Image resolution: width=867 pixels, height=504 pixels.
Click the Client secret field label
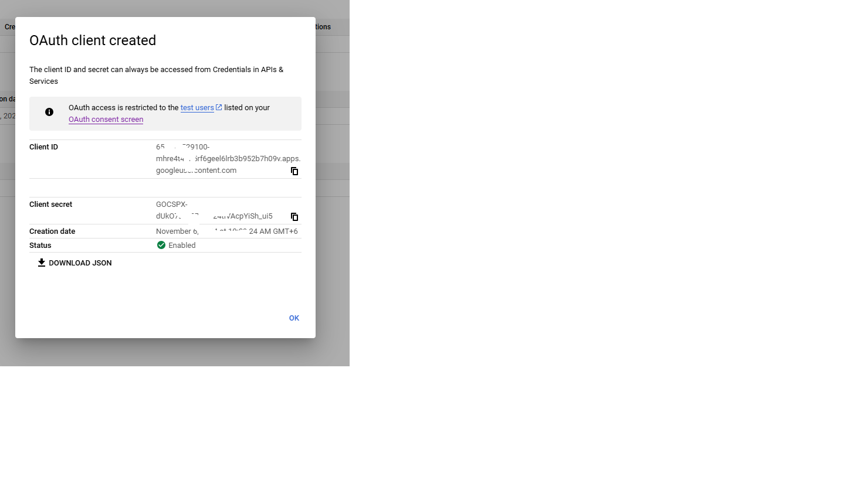[x=50, y=205]
